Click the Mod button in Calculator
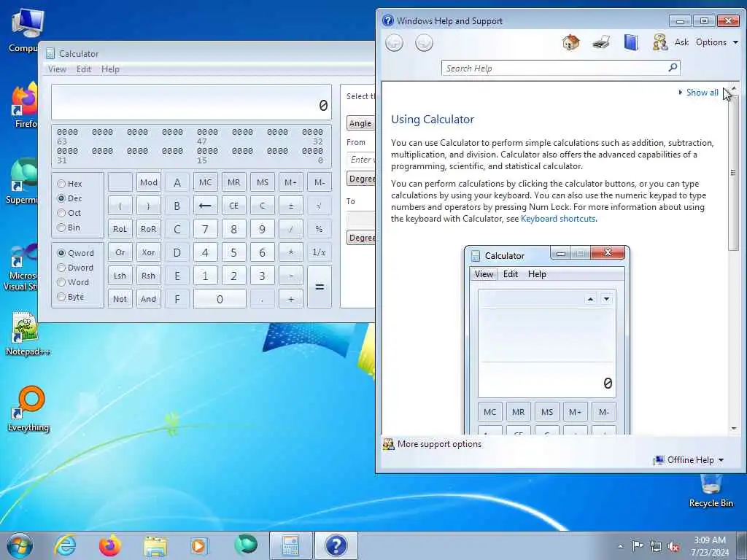Viewport: 747px width, 560px height. click(x=149, y=182)
